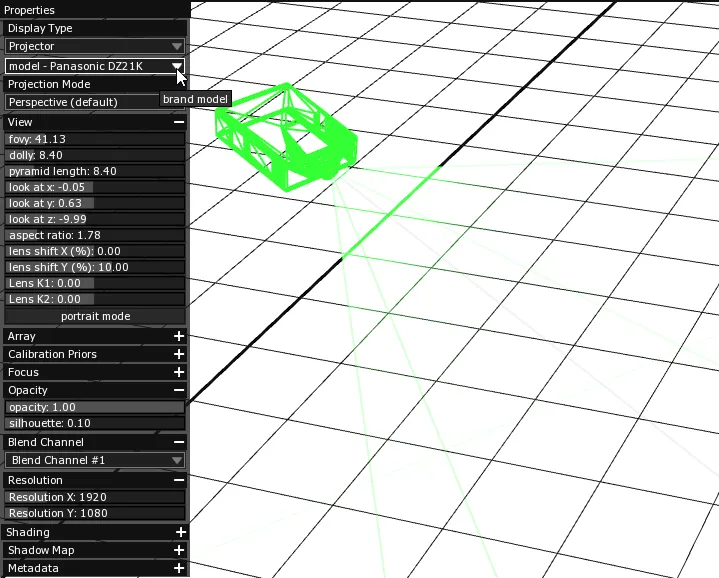
Task: Click the look at x slider
Action: pyautogui.click(x=95, y=187)
